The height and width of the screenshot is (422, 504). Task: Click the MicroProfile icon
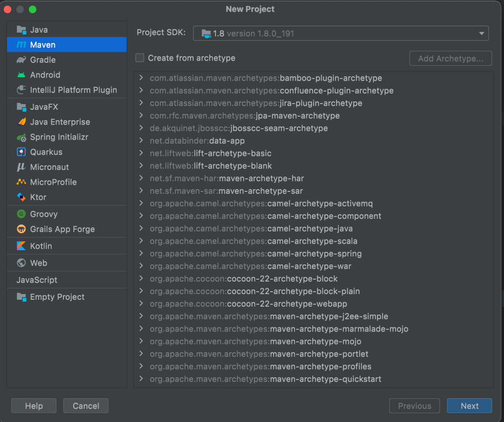click(x=21, y=182)
